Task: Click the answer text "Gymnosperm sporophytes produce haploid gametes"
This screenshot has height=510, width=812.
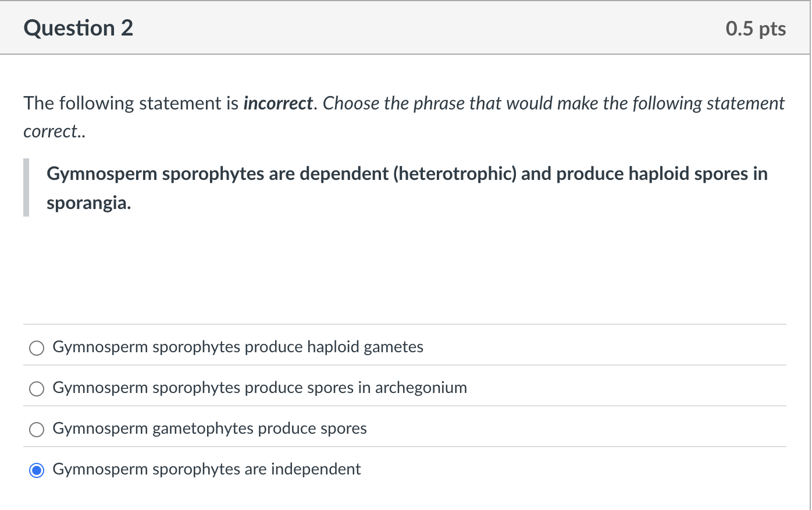Action: [238, 347]
